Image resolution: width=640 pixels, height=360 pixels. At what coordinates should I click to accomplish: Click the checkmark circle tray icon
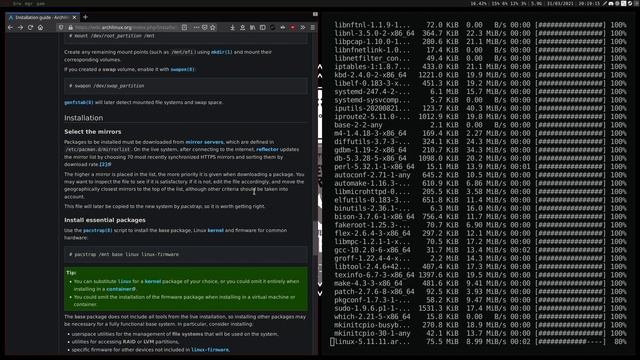click(x=630, y=4)
